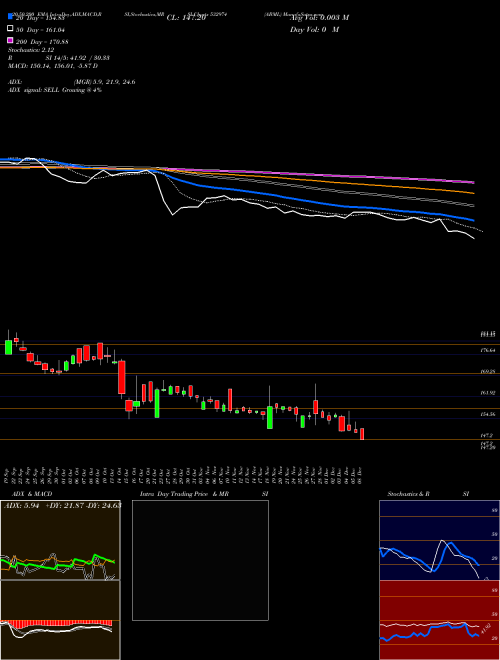The image size is (500, 660).
Task: Click the white 50 Day legend swatch
Action: [x=10, y=28]
